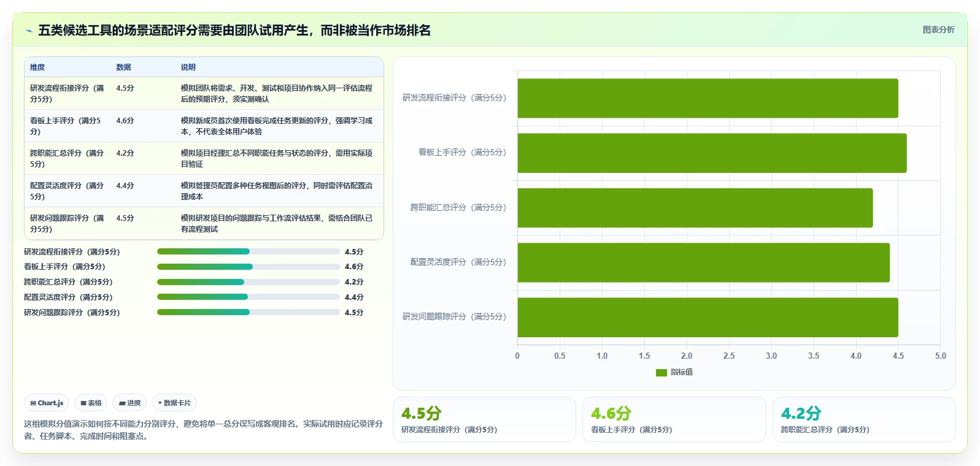Click table cell 研发流程衔接评分（满分5分）
This screenshot has width=980, height=466.
click(x=68, y=94)
